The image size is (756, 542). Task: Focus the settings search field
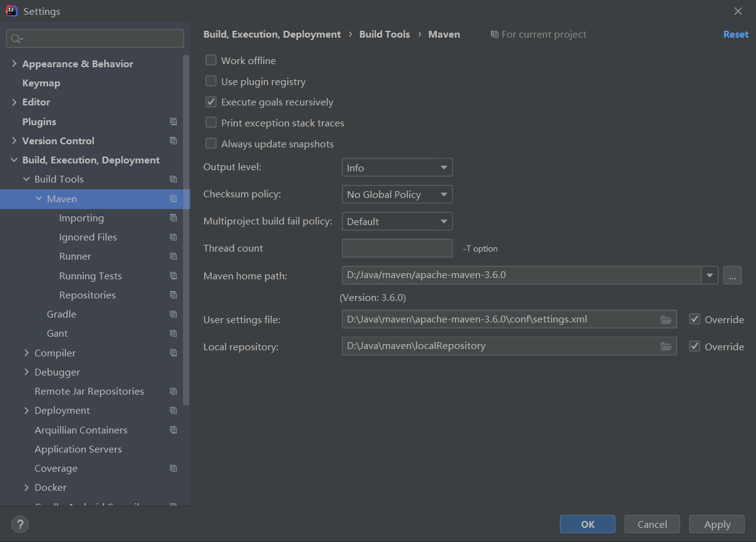tap(95, 39)
